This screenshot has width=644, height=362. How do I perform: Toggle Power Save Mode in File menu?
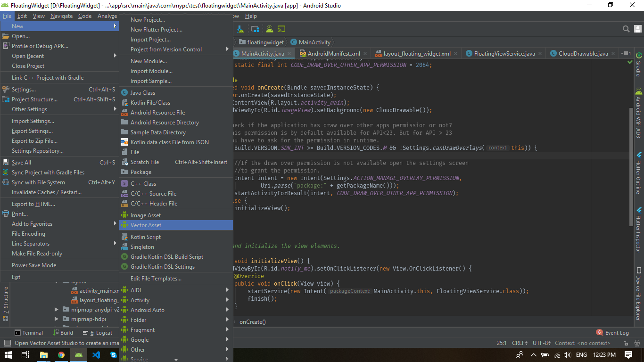click(x=59, y=265)
